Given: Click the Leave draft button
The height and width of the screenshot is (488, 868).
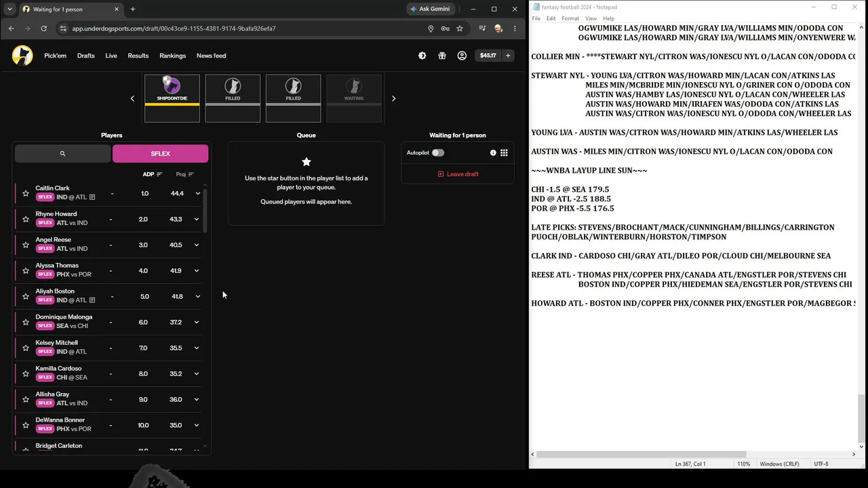Looking at the screenshot, I should pyautogui.click(x=458, y=174).
